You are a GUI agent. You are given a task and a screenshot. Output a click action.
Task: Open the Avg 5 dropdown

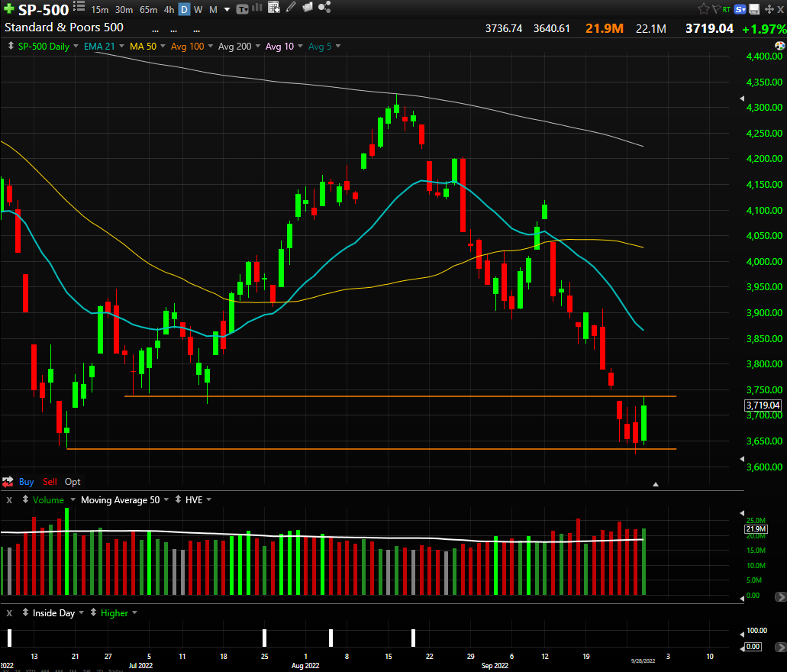pyautogui.click(x=338, y=47)
